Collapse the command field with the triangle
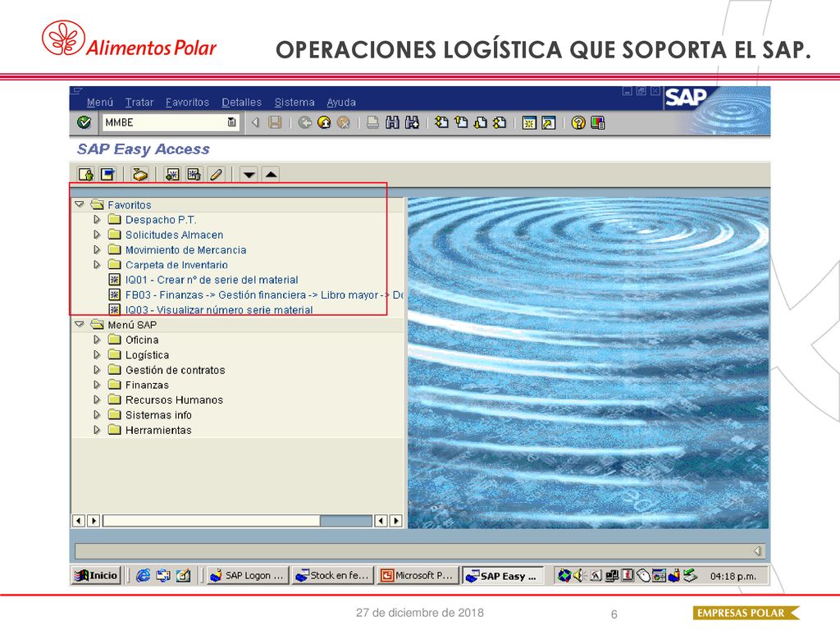 coord(256,123)
